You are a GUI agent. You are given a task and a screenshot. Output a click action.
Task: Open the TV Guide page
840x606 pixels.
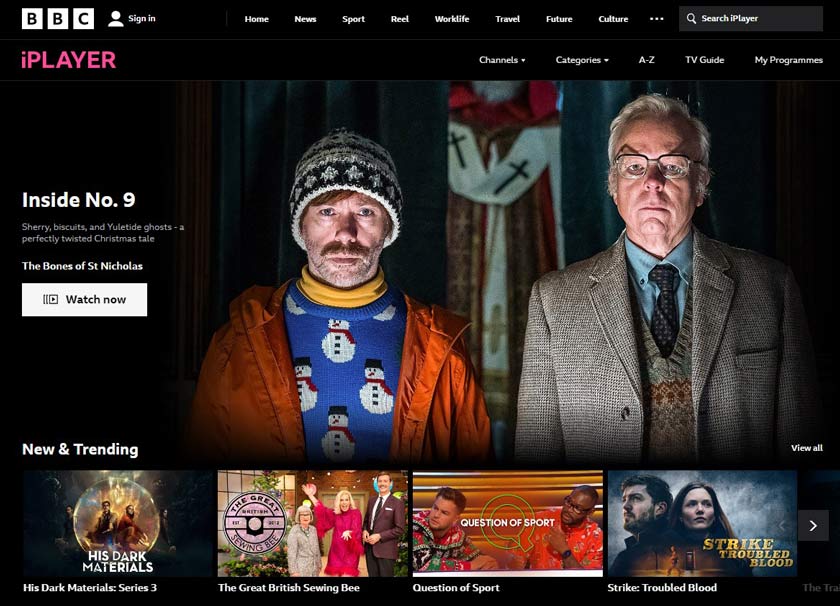tap(704, 60)
